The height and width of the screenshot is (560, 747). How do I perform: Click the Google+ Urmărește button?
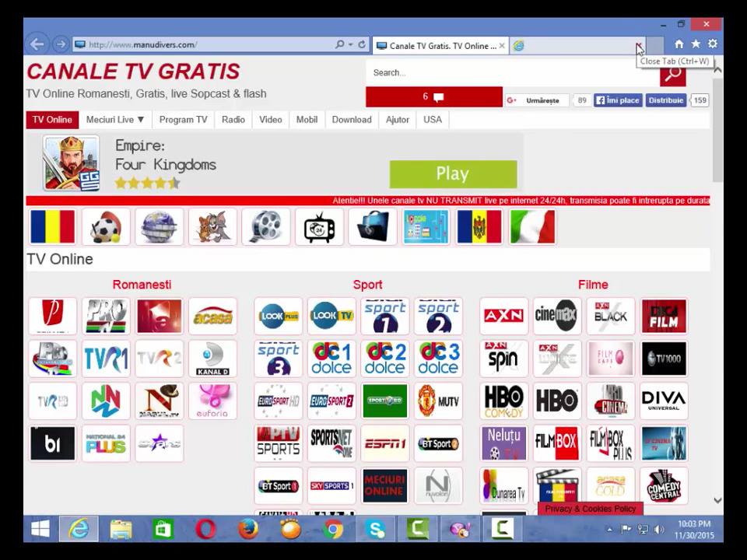(537, 100)
